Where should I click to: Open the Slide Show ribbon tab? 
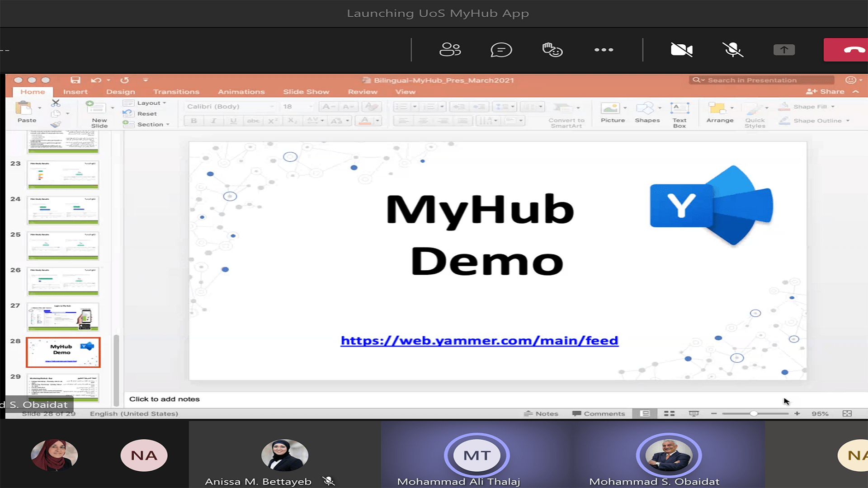tap(306, 92)
